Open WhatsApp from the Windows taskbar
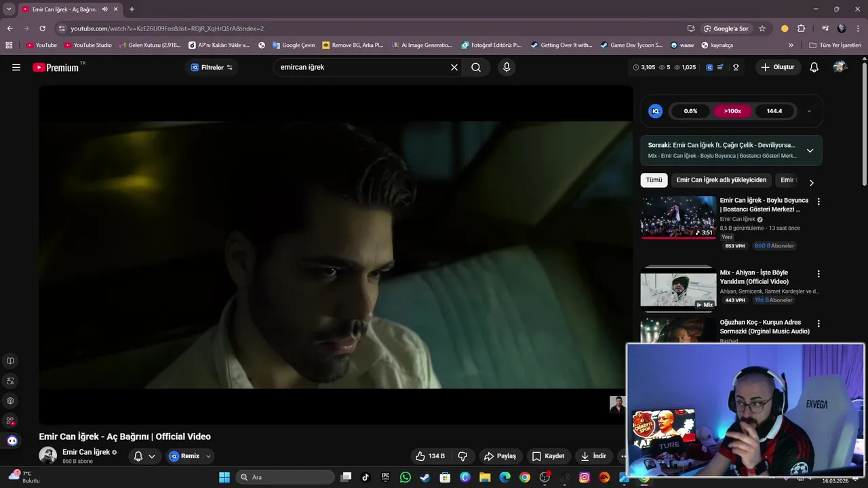The image size is (868, 488). tap(406, 477)
